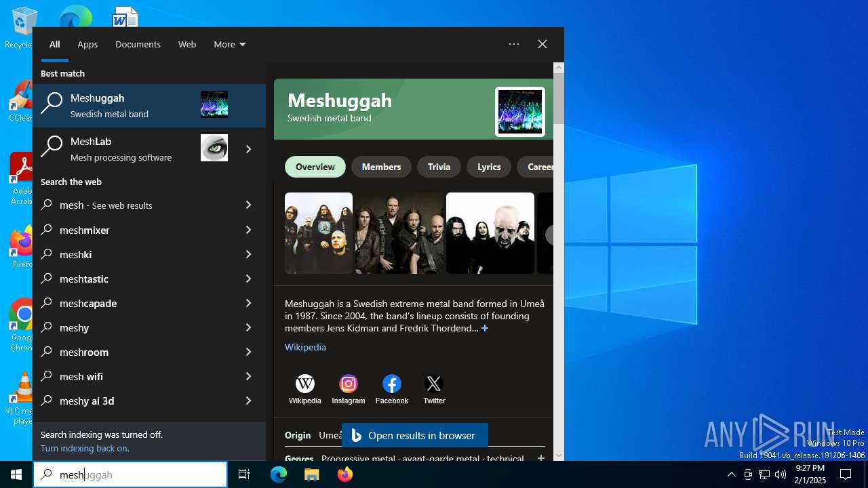Screen dimensions: 868x488
Task: Expand the meshcapade suggestion arrow
Action: [x=248, y=303]
